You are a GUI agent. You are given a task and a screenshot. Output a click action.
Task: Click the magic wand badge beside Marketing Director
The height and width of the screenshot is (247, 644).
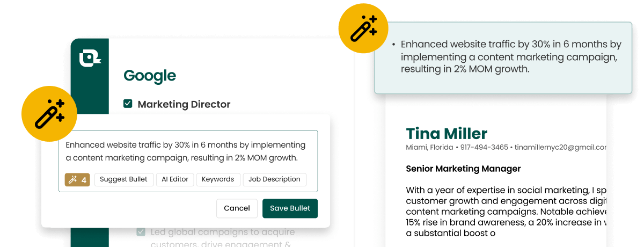(x=49, y=114)
